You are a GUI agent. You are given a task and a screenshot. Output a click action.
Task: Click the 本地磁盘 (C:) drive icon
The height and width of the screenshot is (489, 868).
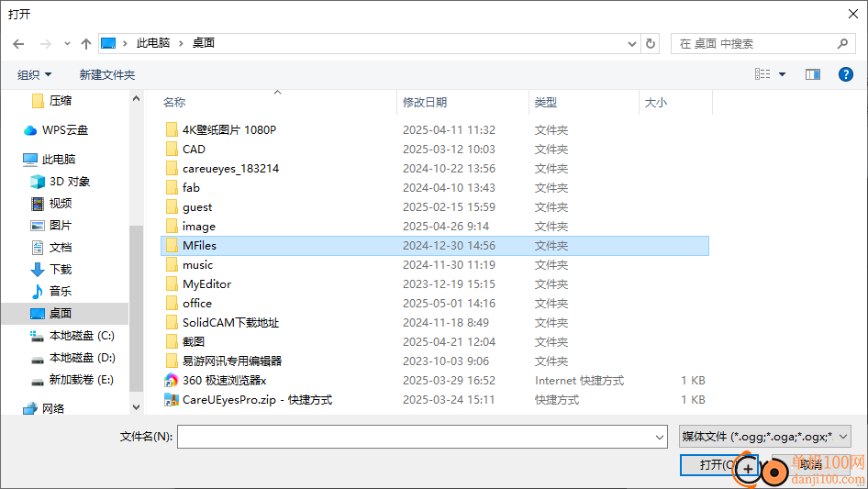tap(37, 336)
